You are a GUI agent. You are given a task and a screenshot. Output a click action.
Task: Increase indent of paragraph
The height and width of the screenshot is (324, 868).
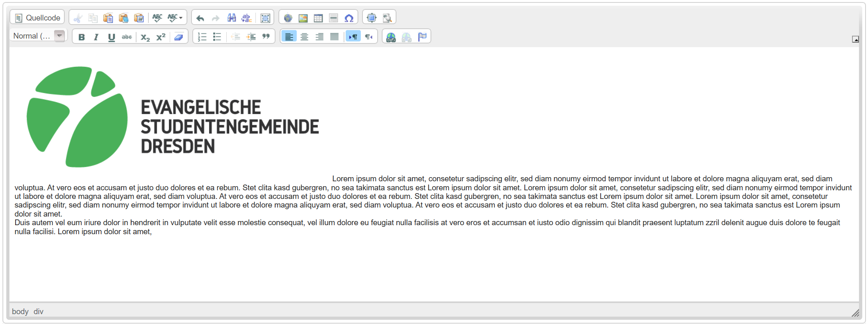tap(251, 37)
